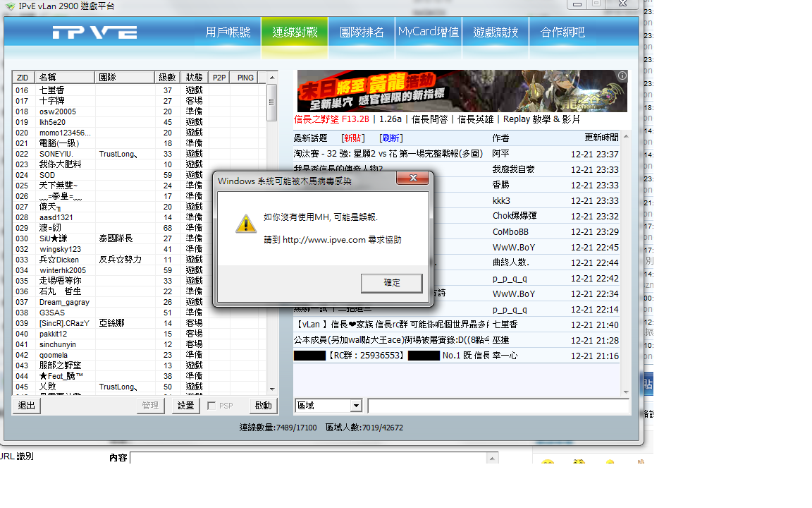Click the info icon on the banner ad
Screen dimensions: 812x508
(x=622, y=75)
